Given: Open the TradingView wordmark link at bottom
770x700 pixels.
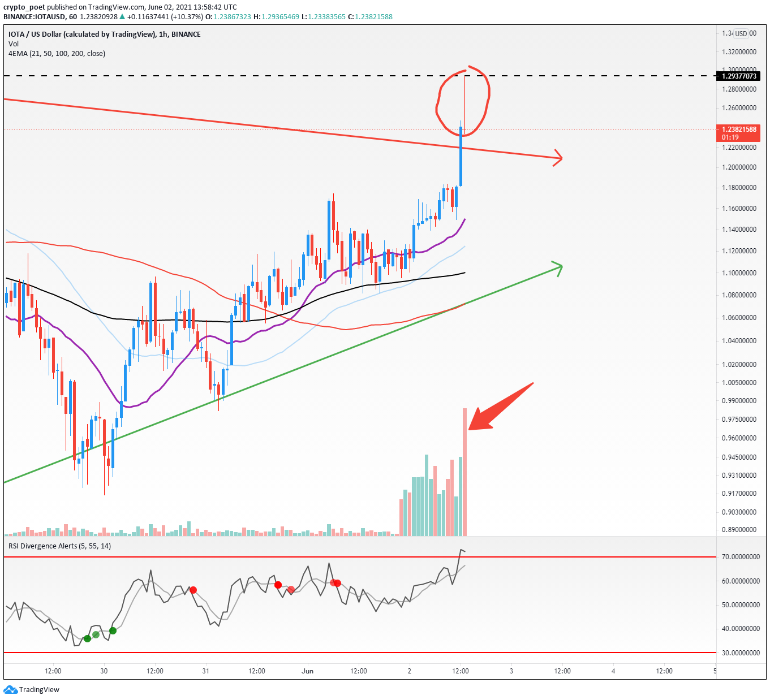Looking at the screenshot, I should click(39, 690).
